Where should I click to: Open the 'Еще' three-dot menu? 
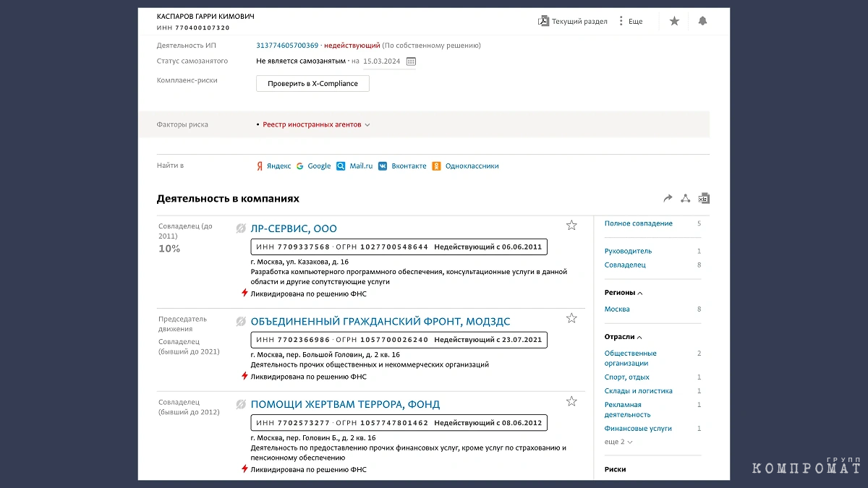pos(630,21)
